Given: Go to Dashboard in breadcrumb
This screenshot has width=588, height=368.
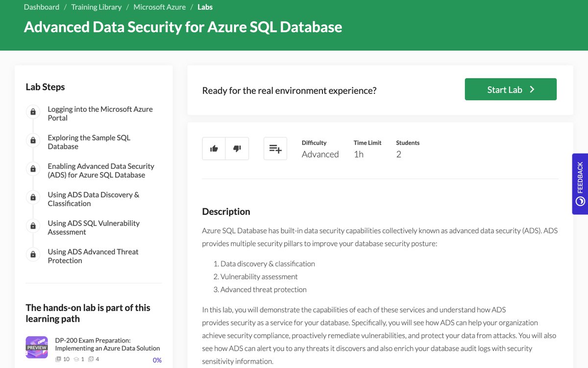Looking at the screenshot, I should pos(42,7).
